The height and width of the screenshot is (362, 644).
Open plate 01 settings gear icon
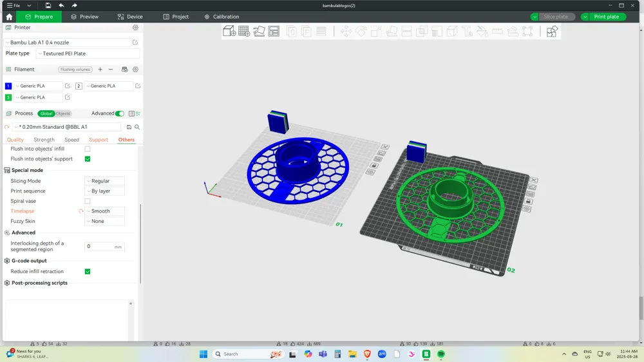point(370,172)
